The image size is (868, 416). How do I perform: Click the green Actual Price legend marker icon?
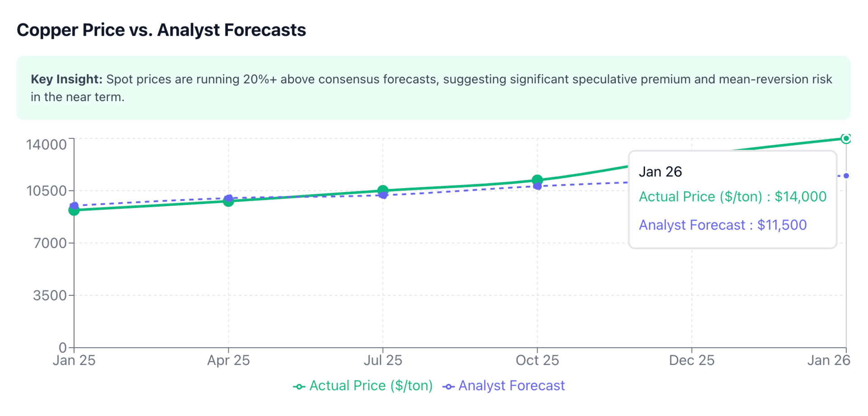299,387
